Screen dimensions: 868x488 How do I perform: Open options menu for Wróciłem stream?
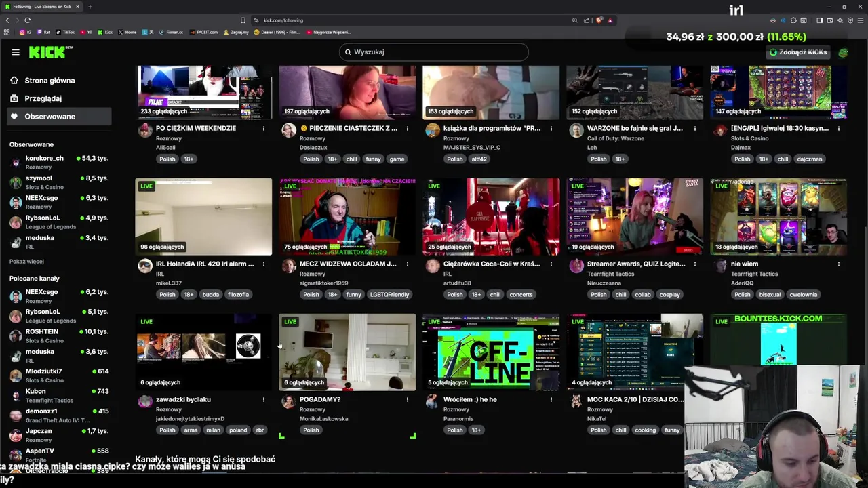[x=551, y=399]
